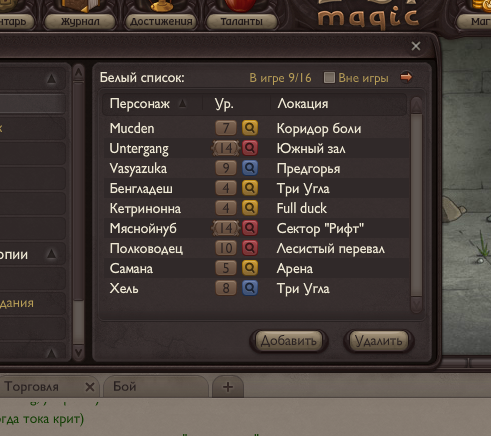Click the Удалить button
Screen dimensions: 491x436
point(379,341)
